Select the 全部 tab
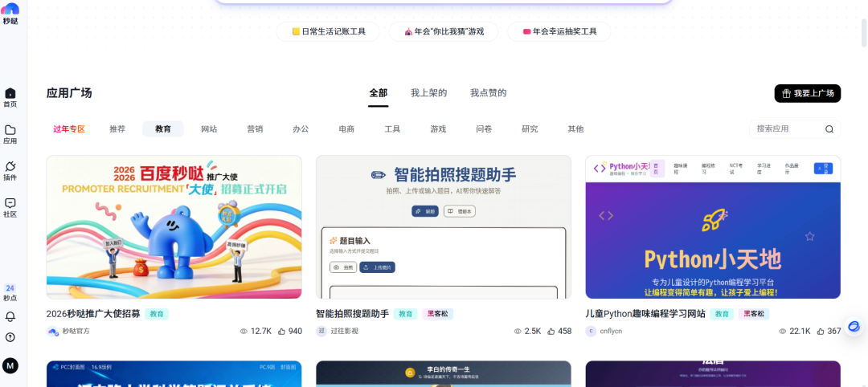 coord(378,93)
